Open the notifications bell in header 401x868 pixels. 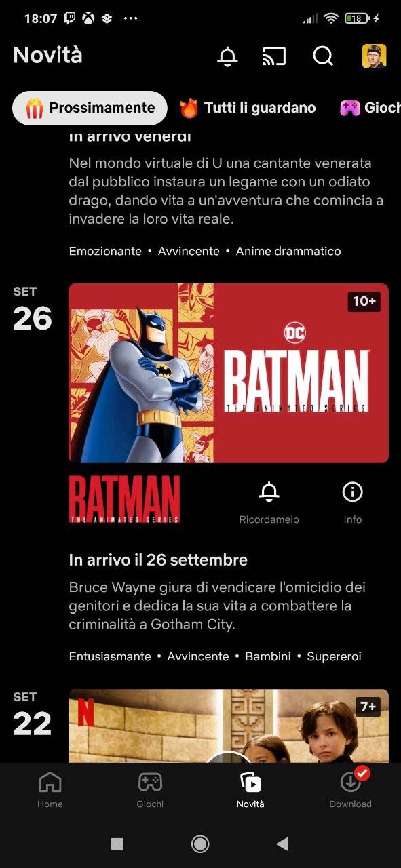tap(227, 56)
